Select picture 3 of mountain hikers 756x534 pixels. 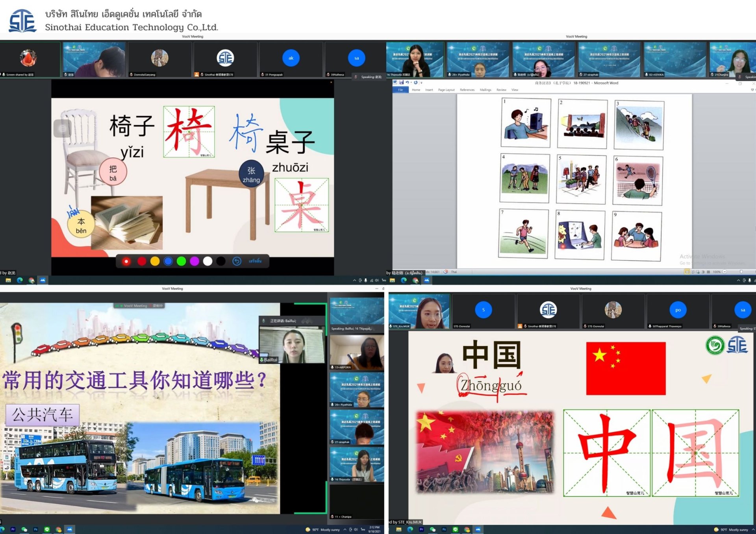point(639,125)
